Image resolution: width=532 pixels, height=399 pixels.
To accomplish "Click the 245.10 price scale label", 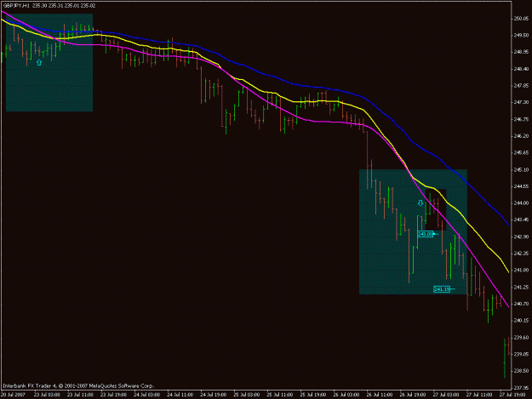I will coord(521,169).
